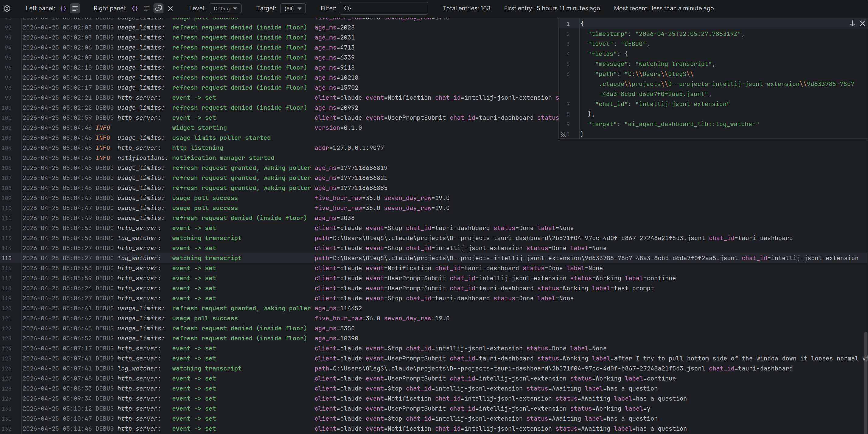
Task: Click the search magnifier history dropdown
Action: tap(348, 9)
